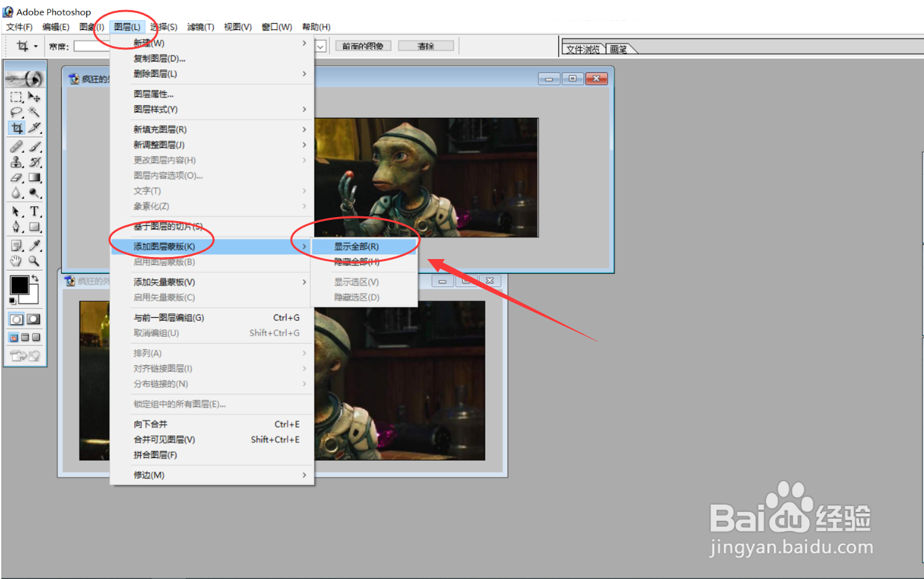Select the History Brush tool

[x=34, y=162]
